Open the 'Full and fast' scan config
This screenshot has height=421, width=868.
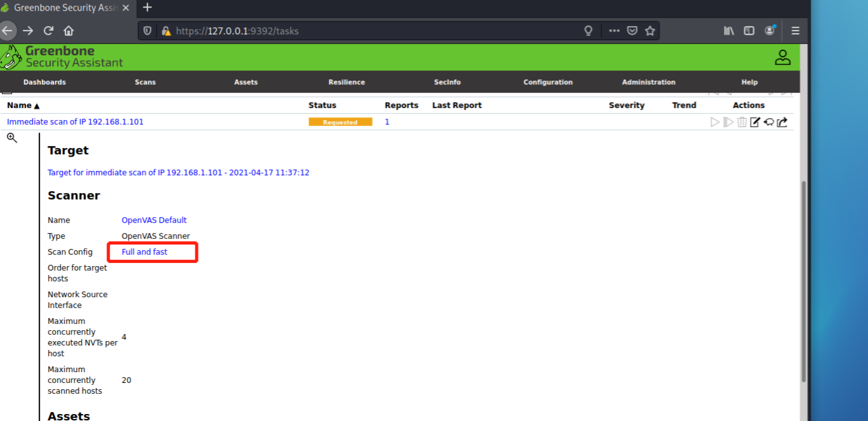(144, 252)
